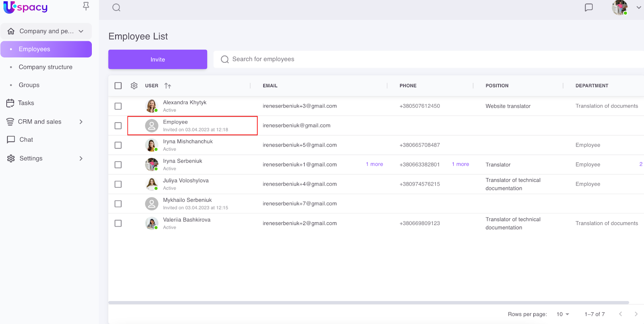Show 1 more email for Iryna Serbeniuk

coord(374,164)
